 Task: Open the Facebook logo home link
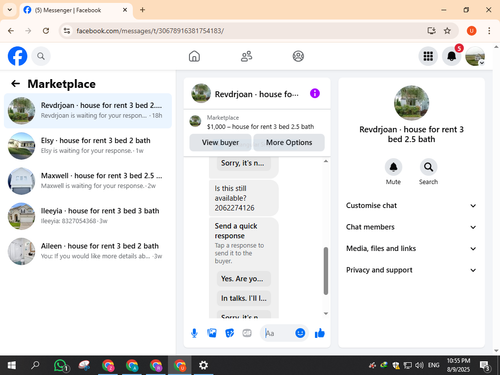[17, 56]
